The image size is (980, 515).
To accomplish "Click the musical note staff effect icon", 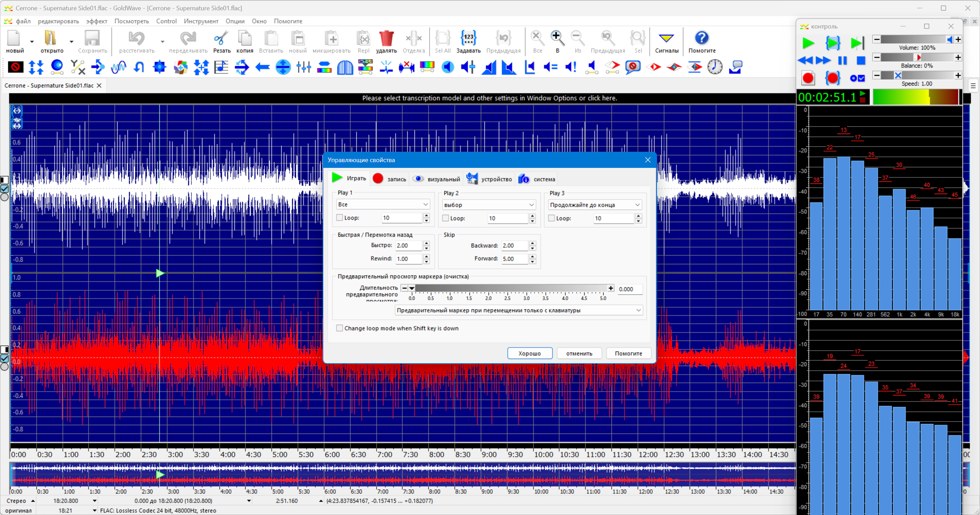I will click(221, 67).
